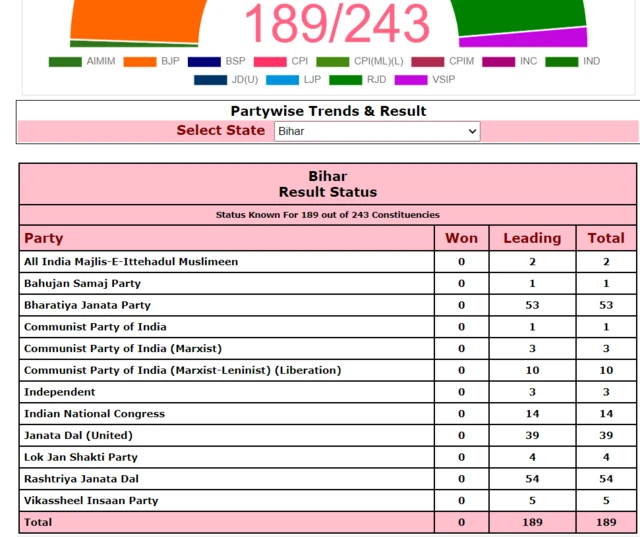Screen dimensions: 640x537
Task: Click the orange BJP segment of the chart
Action: pyautogui.click(x=137, y=20)
